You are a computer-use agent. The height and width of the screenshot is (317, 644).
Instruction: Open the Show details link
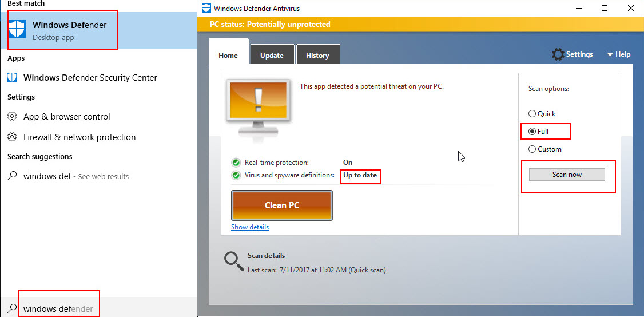pyautogui.click(x=250, y=227)
